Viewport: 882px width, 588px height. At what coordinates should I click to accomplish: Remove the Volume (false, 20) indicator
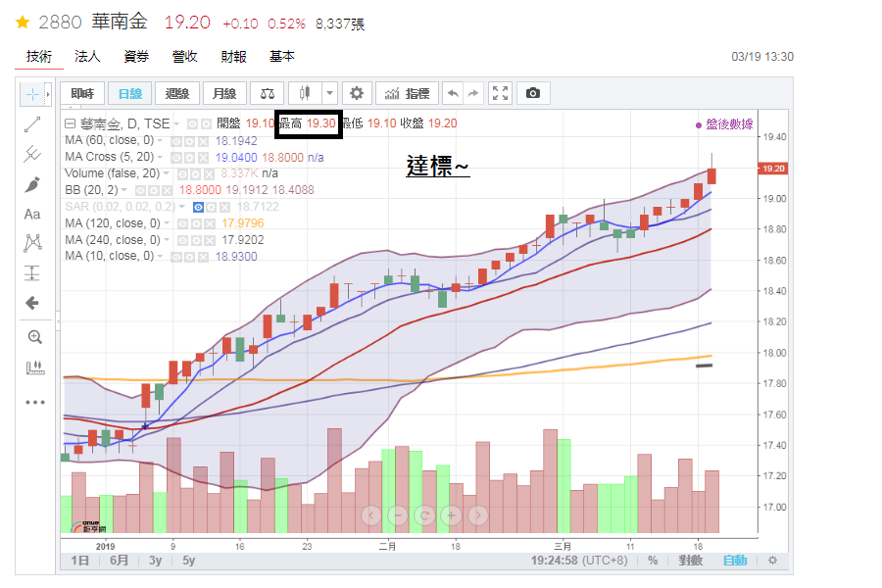click(x=209, y=173)
